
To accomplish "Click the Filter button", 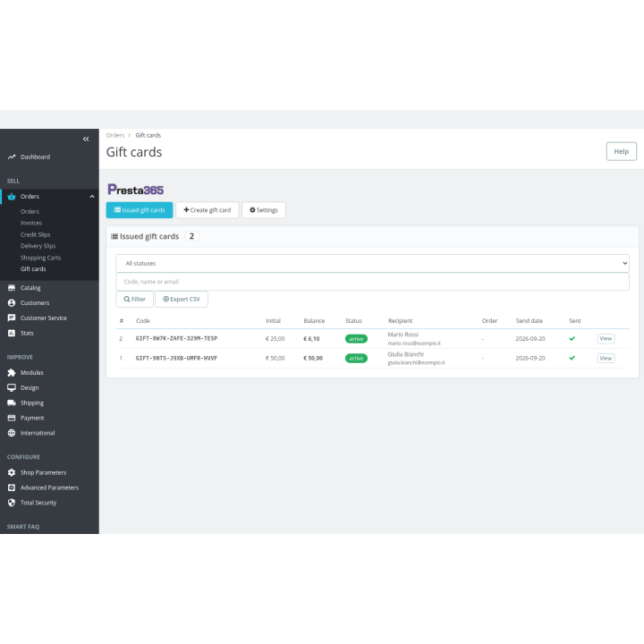I will pyautogui.click(x=135, y=299).
